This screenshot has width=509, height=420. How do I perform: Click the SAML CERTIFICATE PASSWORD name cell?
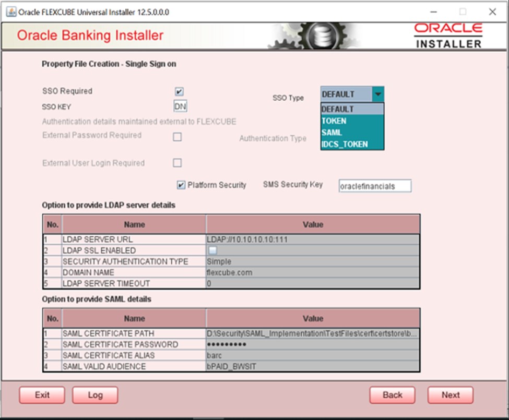tap(134, 344)
